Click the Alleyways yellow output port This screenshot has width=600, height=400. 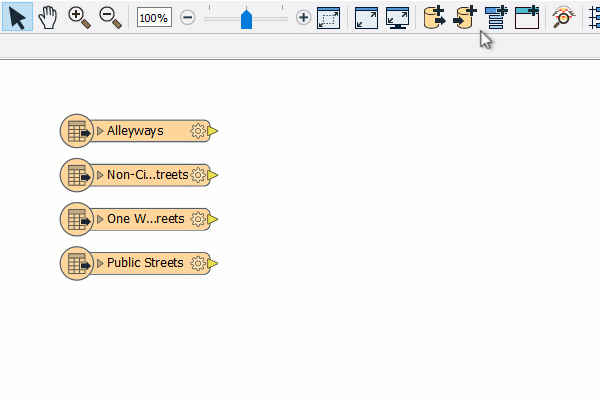click(x=212, y=131)
